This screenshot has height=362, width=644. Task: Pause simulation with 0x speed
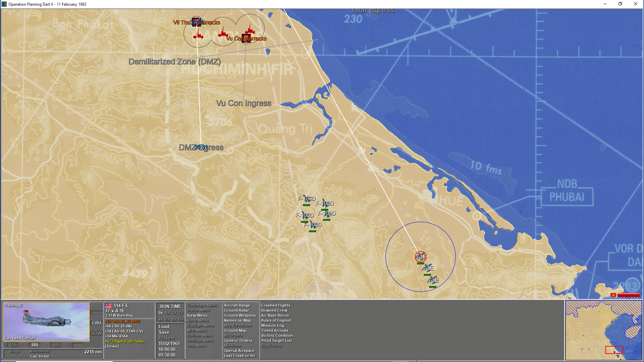(x=161, y=313)
